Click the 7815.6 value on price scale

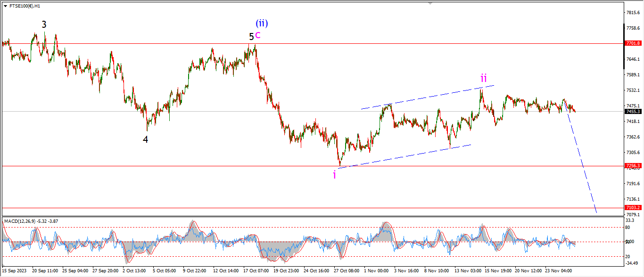633,13
